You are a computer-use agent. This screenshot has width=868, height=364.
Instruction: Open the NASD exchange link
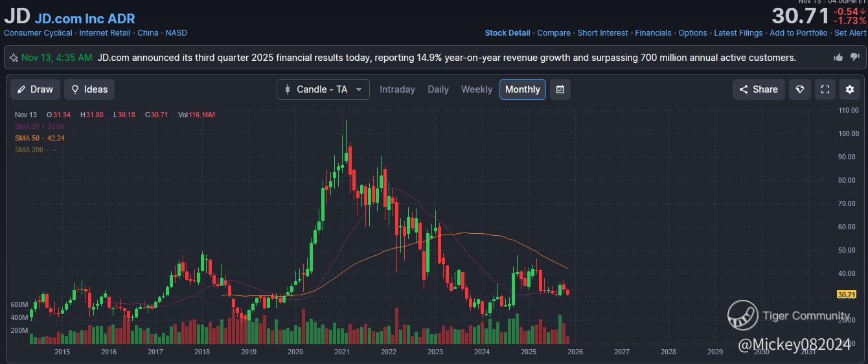click(x=176, y=33)
